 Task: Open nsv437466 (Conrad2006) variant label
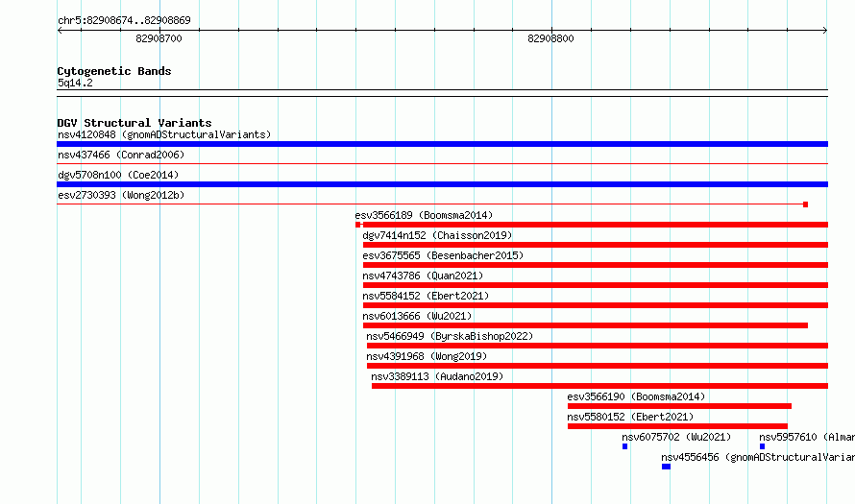pos(121,155)
